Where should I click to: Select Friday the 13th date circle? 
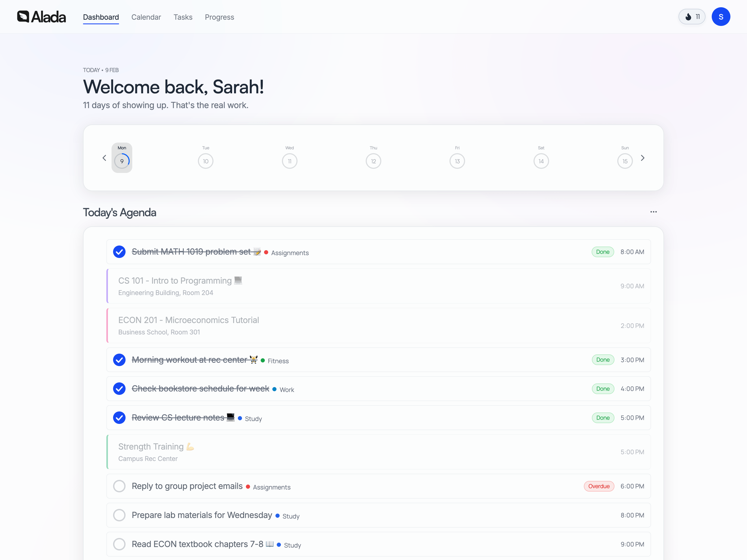(x=457, y=161)
